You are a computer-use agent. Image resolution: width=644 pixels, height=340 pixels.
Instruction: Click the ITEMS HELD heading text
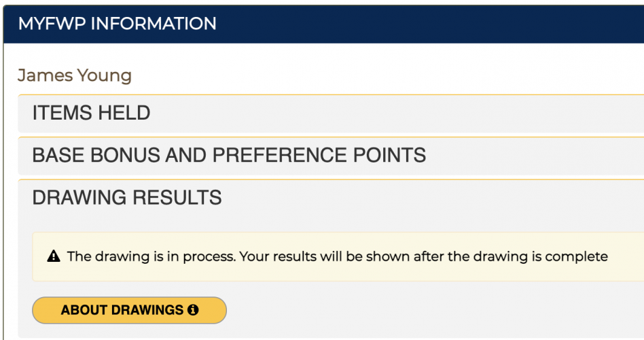(x=91, y=114)
